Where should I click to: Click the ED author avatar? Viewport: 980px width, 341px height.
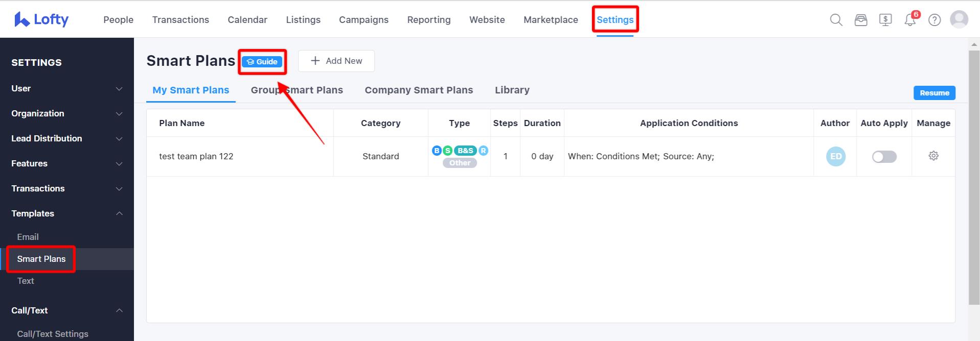click(836, 156)
